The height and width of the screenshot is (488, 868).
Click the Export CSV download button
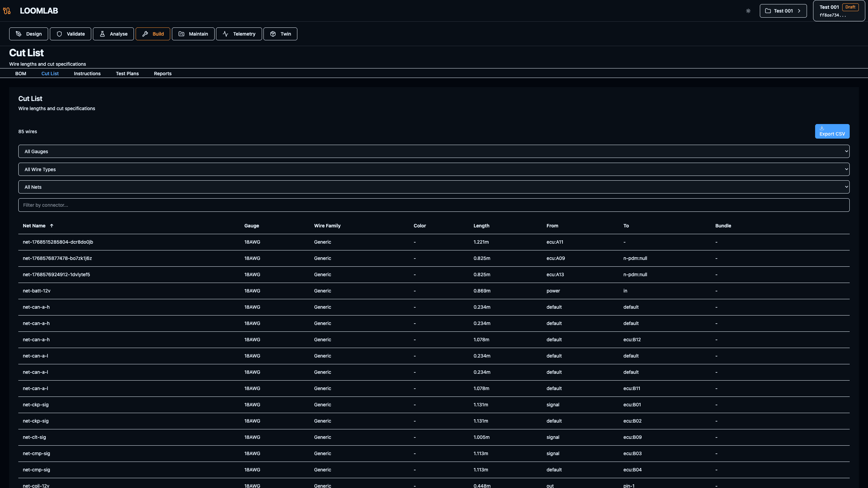(x=832, y=131)
